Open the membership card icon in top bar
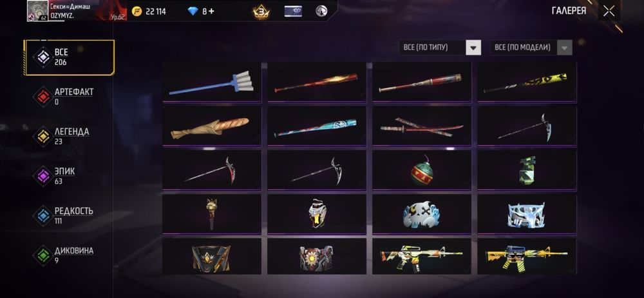The width and height of the screenshot is (644, 298). (x=293, y=12)
